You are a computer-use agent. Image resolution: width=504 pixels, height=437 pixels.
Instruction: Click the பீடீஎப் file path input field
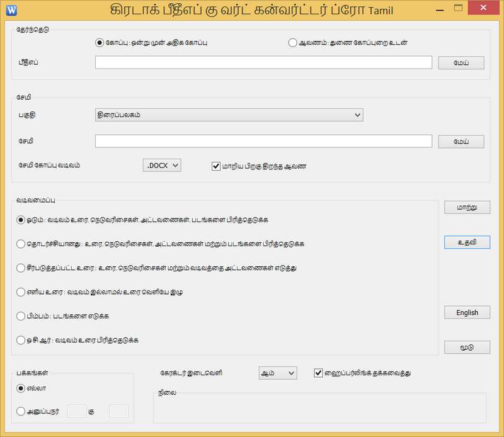[263, 62]
